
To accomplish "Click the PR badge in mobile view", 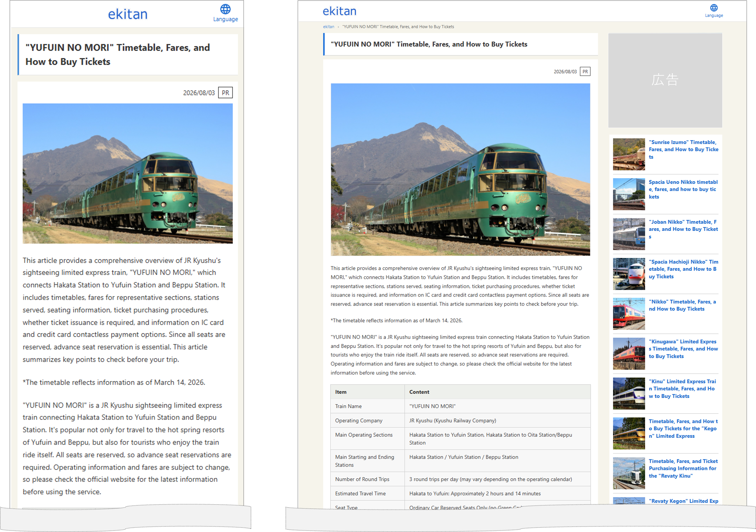I will click(225, 93).
